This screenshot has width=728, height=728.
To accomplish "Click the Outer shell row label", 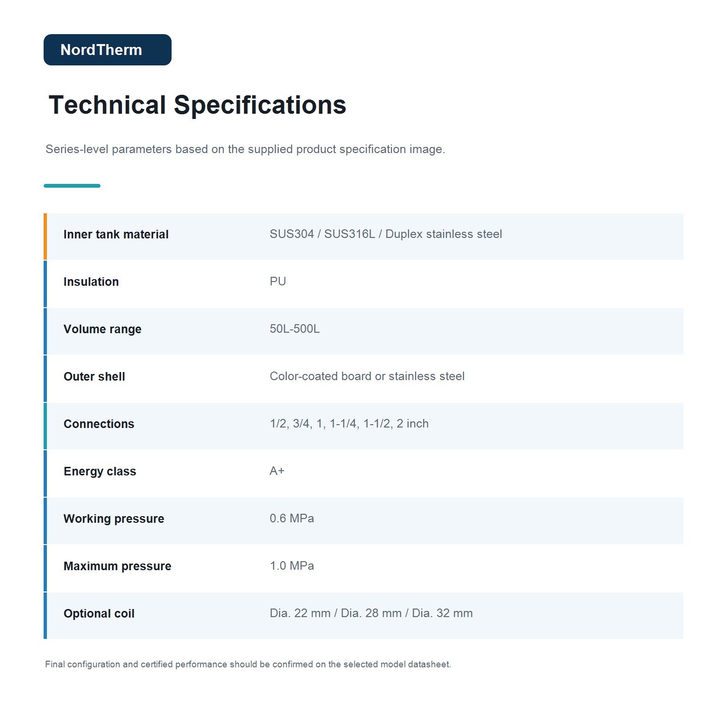I will 94,376.
